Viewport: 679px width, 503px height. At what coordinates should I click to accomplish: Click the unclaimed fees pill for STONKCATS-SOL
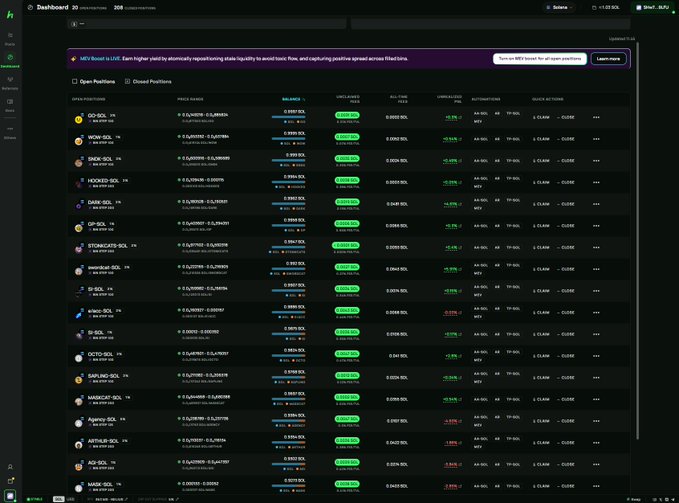(346, 245)
